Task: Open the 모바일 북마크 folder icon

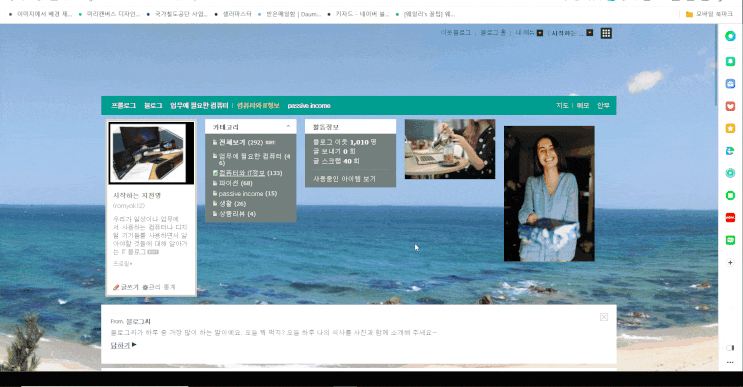Action: pos(689,14)
